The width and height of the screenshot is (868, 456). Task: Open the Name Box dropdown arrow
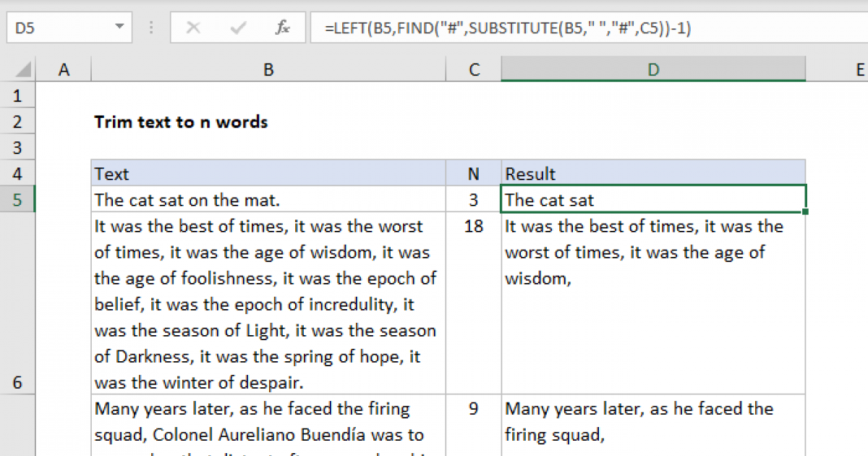(x=119, y=28)
